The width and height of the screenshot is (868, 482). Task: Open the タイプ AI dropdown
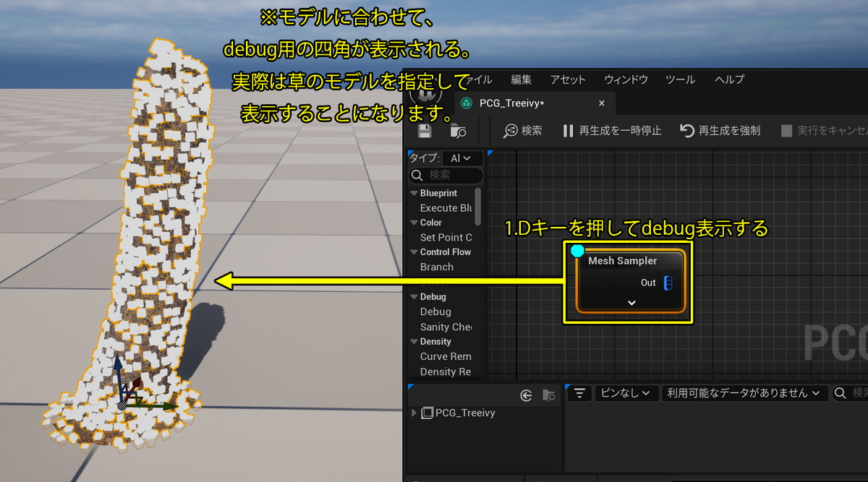(x=461, y=158)
